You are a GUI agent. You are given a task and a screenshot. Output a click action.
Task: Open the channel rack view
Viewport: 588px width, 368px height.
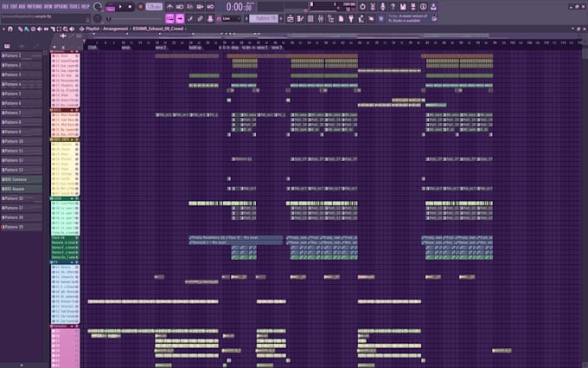click(310, 18)
